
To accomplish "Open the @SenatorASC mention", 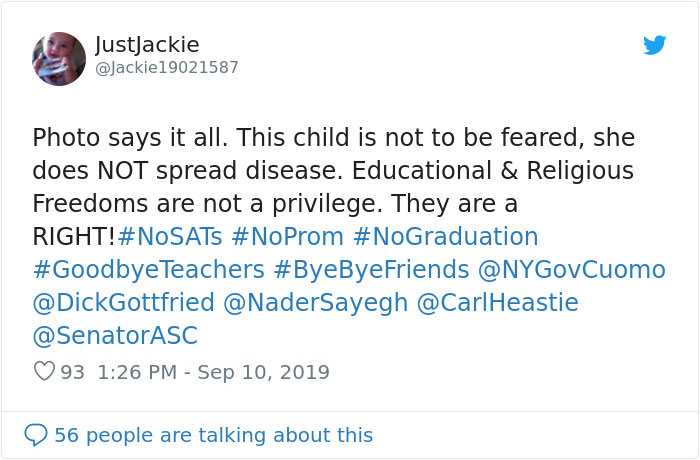I will [x=115, y=336].
